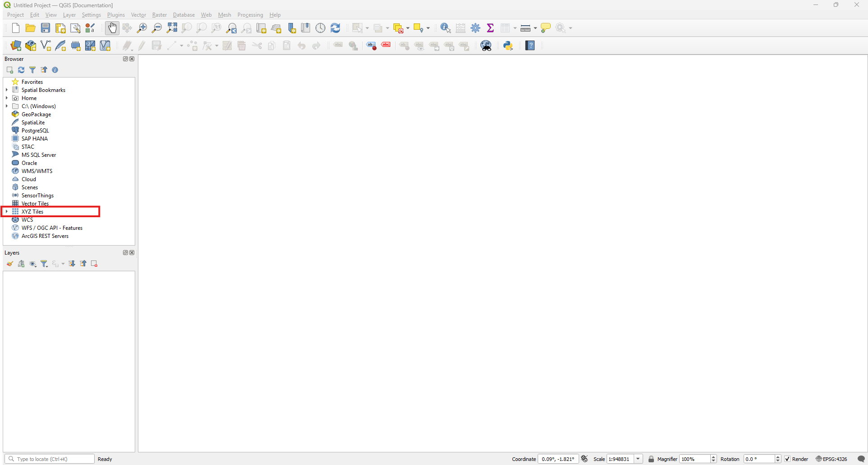Open the Python Console

508,46
